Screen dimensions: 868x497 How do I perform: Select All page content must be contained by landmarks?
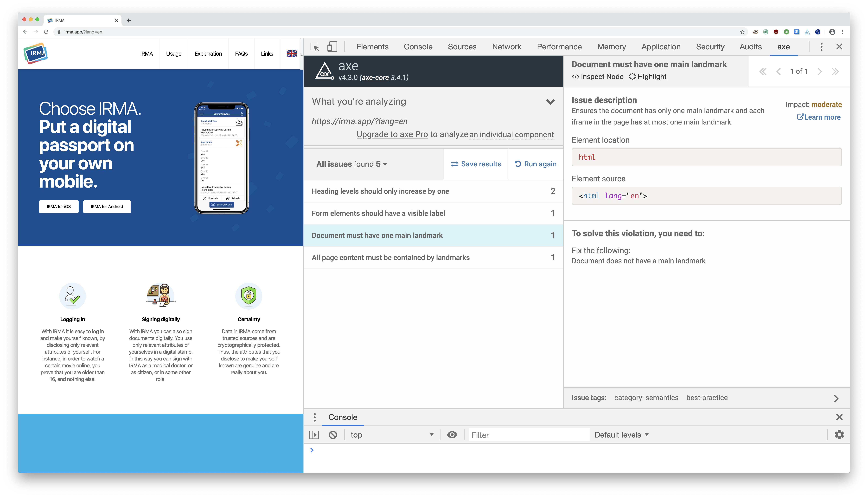tap(433, 258)
